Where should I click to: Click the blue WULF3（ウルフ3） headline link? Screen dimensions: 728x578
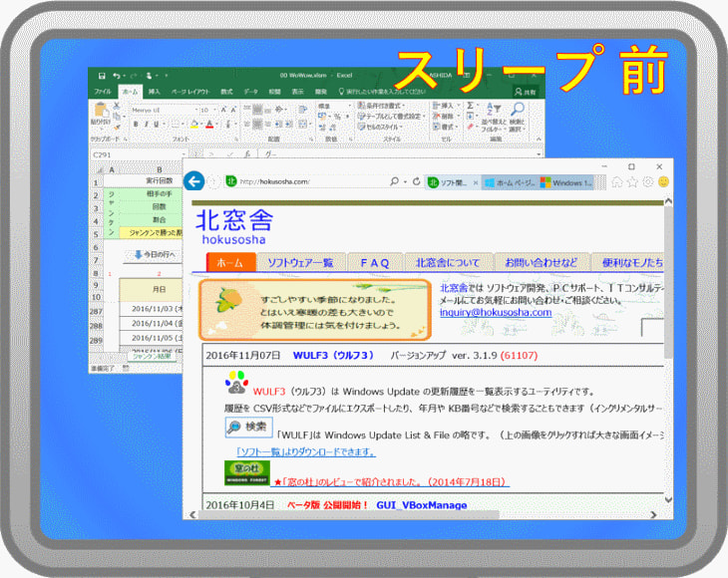point(333,356)
